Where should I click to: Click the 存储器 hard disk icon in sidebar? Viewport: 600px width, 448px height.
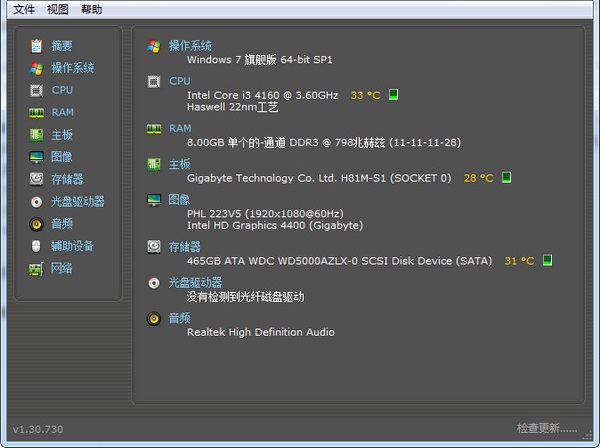[36, 179]
